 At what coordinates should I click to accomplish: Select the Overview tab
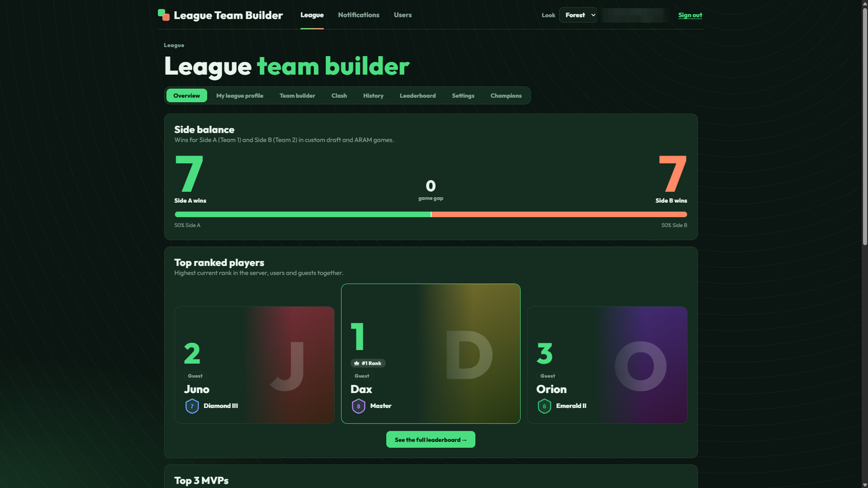pyautogui.click(x=187, y=95)
